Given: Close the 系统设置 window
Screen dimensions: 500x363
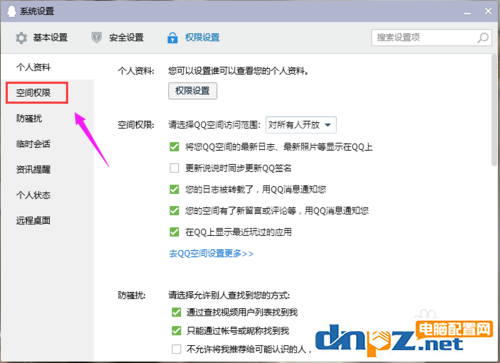Looking at the screenshot, I should [x=488, y=11].
